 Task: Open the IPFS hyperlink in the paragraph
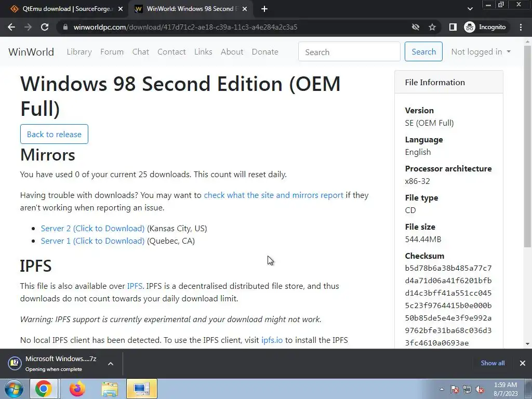(x=135, y=286)
